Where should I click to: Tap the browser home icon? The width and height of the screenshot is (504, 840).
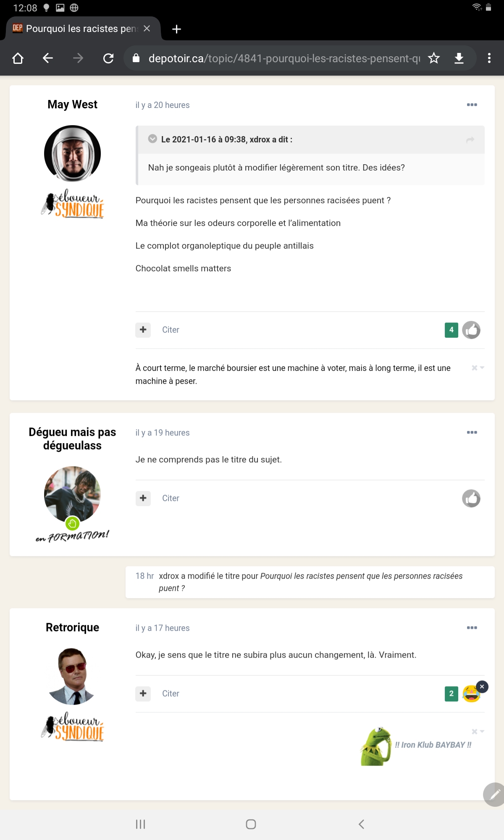point(18,58)
